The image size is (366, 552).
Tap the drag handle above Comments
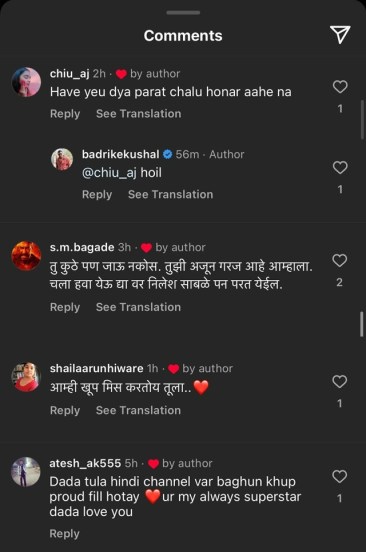tap(183, 13)
